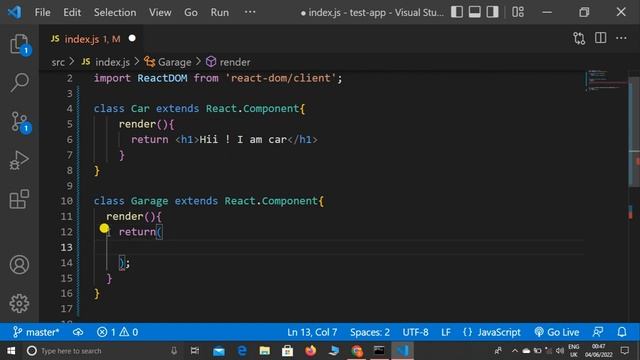Open the Customize Layout icon
The width and height of the screenshot is (640, 360).
(518, 12)
